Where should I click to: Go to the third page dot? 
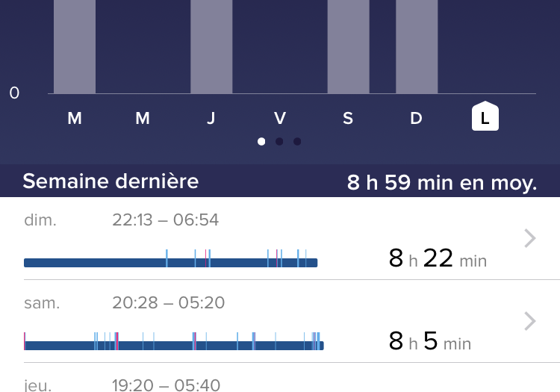click(297, 141)
